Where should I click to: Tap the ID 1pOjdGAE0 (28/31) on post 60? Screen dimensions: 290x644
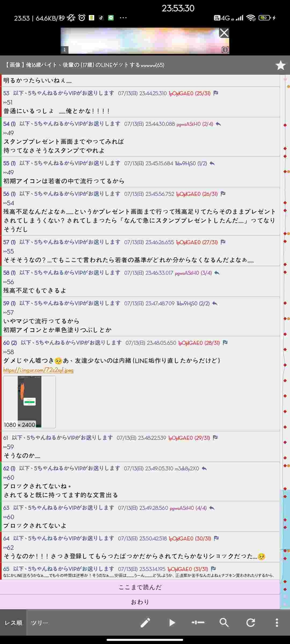point(199,343)
